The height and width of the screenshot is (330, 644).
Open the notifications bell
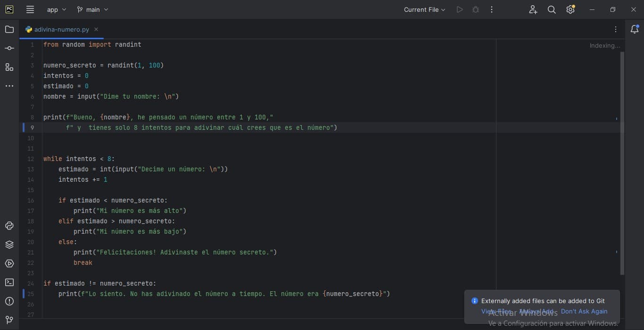635,29
